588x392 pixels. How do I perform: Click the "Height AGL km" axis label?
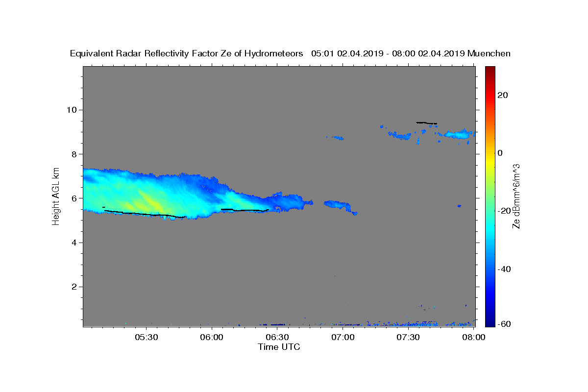tap(56, 196)
